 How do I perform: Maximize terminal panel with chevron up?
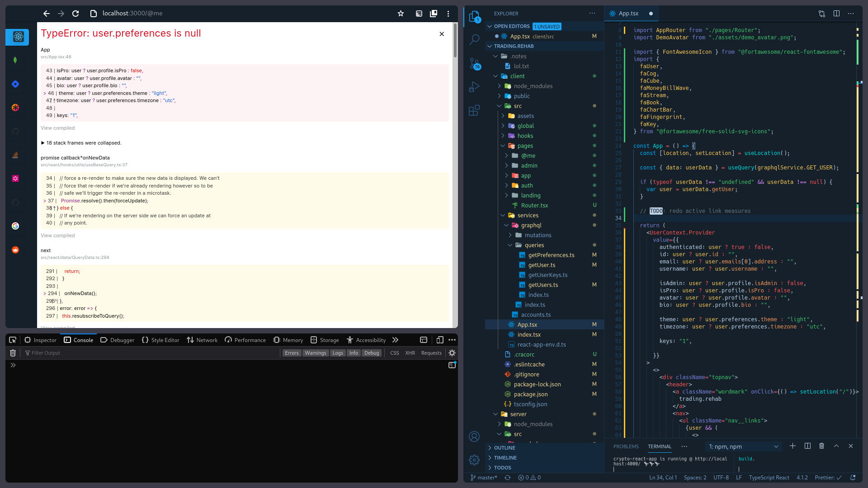[836, 446]
